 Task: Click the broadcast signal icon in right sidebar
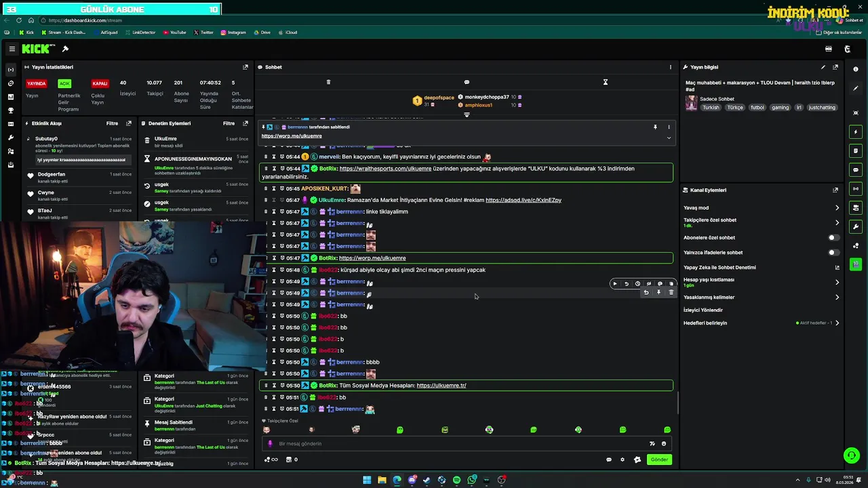(856, 188)
